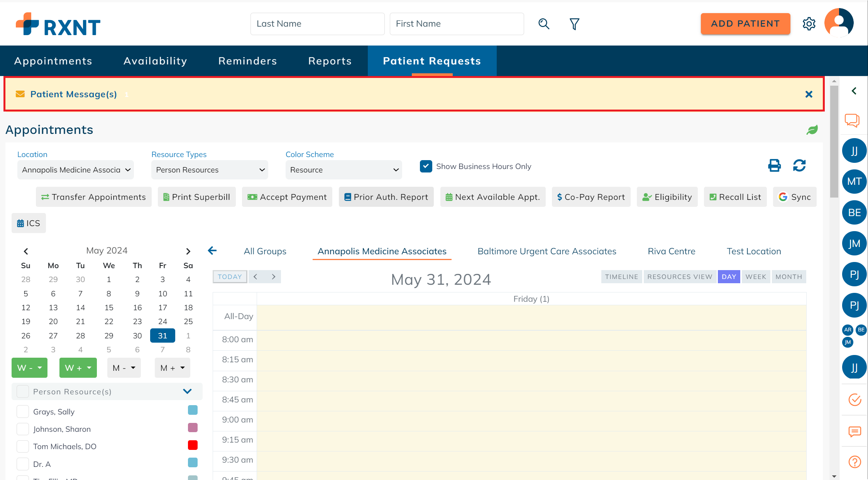Image resolution: width=868 pixels, height=480 pixels.
Task: Open the Location dropdown
Action: 76,170
